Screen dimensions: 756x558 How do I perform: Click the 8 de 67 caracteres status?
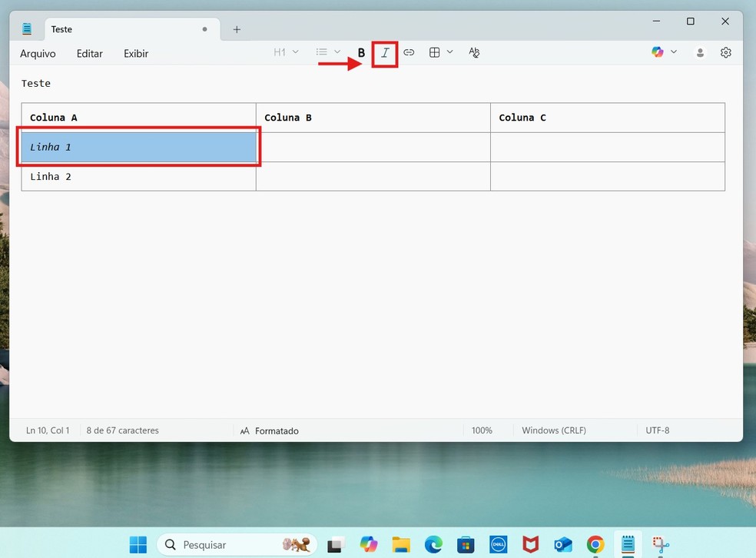[122, 430]
